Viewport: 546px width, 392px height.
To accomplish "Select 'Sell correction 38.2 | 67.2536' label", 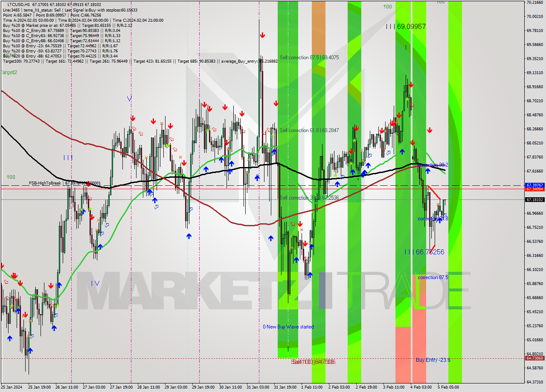I will (x=309, y=198).
